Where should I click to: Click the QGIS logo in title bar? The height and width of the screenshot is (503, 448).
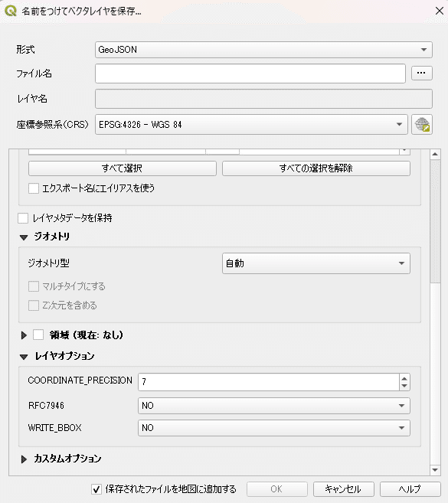11,11
